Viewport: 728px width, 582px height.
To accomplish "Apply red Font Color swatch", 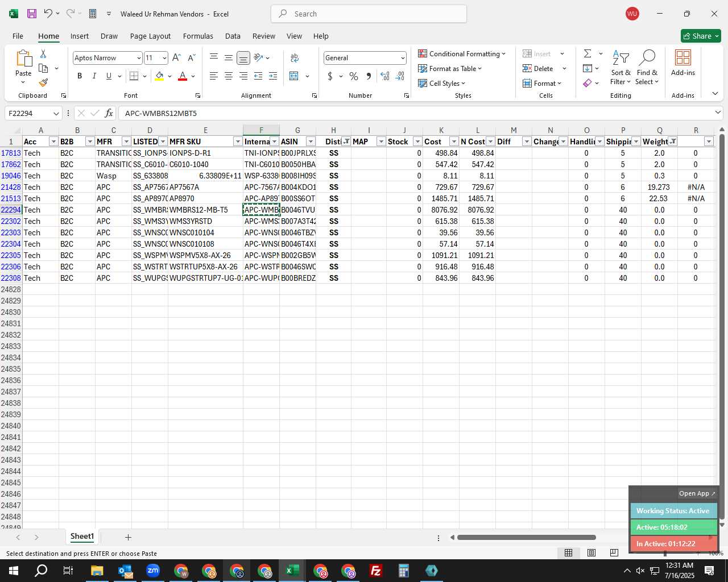I will (183, 76).
